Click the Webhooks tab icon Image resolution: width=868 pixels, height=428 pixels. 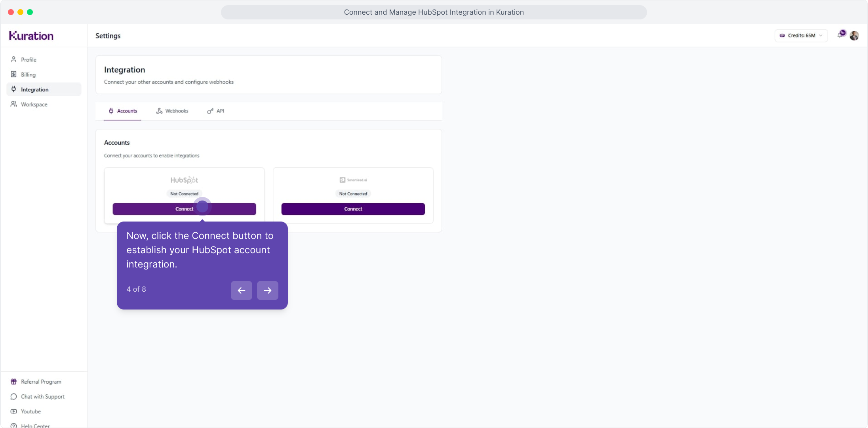160,111
